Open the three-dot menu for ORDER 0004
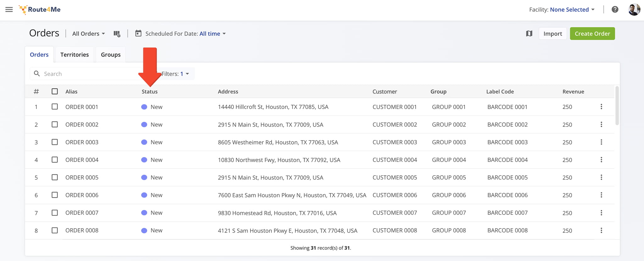The image size is (644, 261). pos(601,160)
